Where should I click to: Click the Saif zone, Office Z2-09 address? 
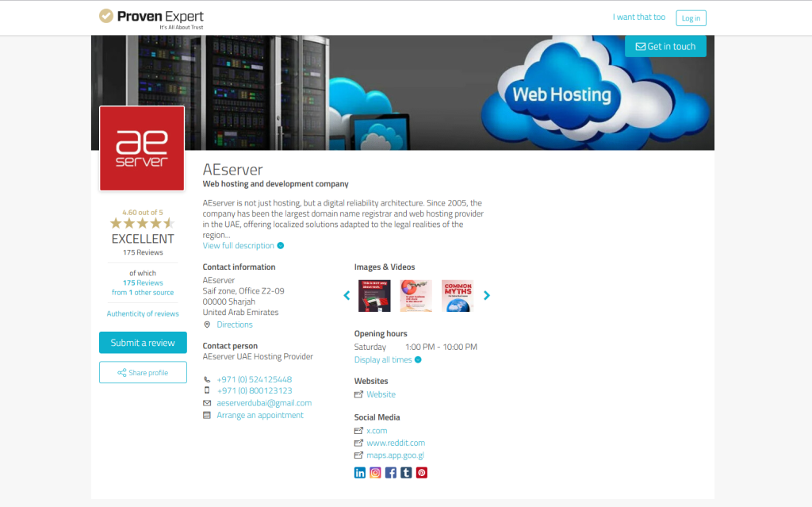243,291
